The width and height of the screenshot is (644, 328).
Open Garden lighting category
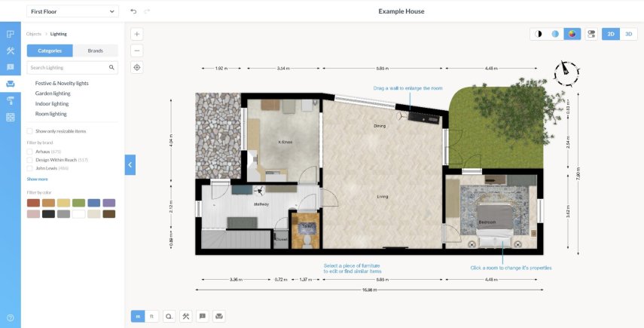pos(53,93)
